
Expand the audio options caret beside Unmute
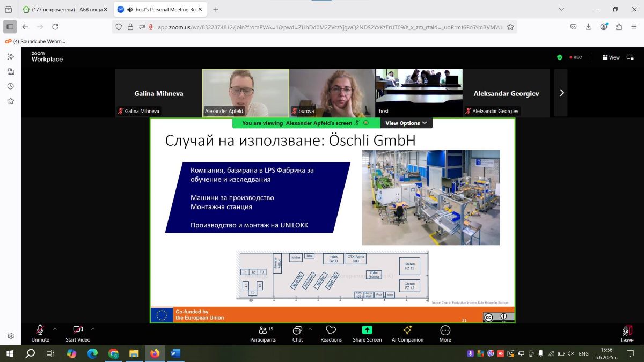tap(55, 329)
